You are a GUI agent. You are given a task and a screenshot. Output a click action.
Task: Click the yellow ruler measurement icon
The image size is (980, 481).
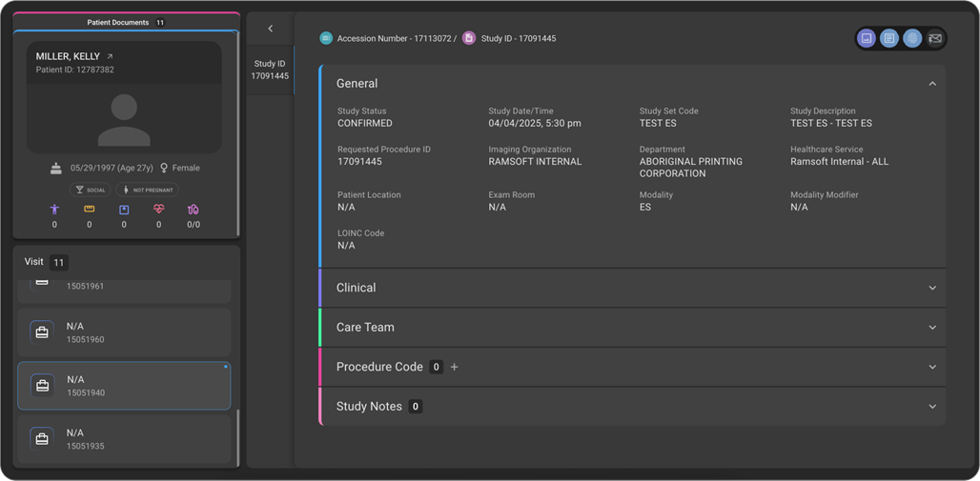pos(90,210)
